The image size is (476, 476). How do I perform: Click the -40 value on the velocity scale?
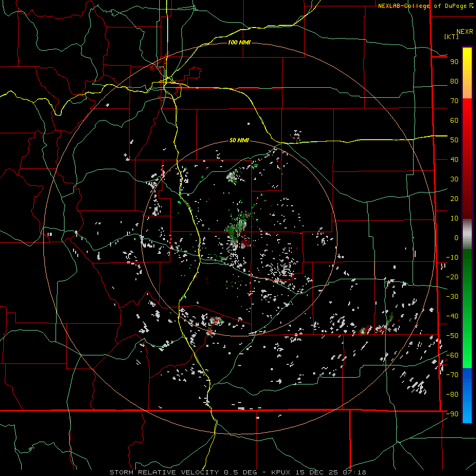(452, 316)
